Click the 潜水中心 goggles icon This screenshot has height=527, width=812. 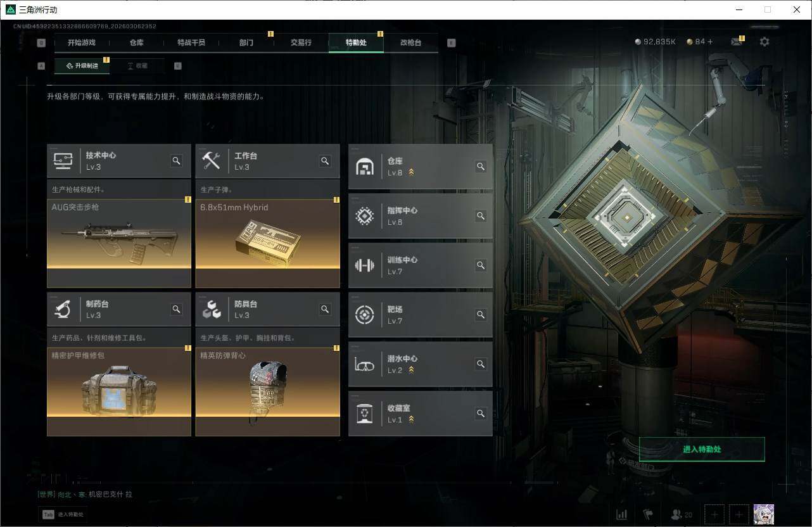pyautogui.click(x=365, y=364)
